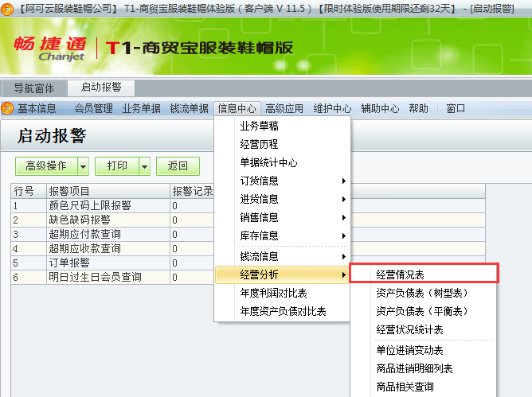
Task: Open the 帮助 menu
Action: (418, 108)
